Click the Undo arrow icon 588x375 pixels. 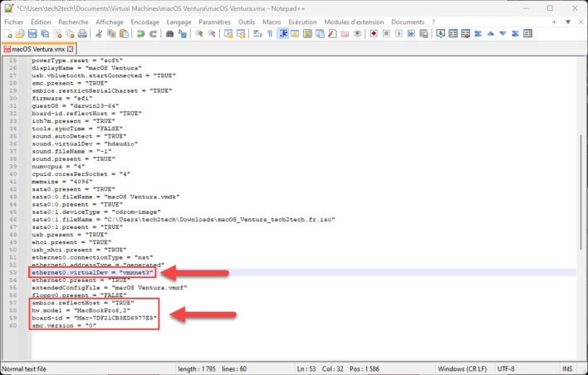point(140,34)
